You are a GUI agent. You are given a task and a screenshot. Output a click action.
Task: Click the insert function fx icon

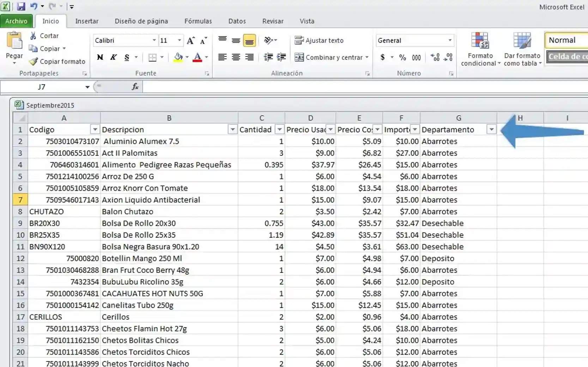[x=135, y=87]
